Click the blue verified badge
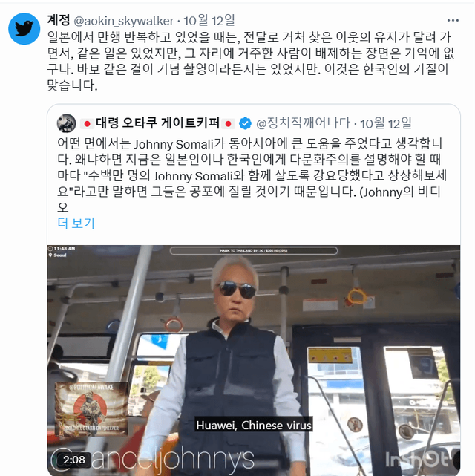Screen dimensions: 475x476 pos(245,123)
